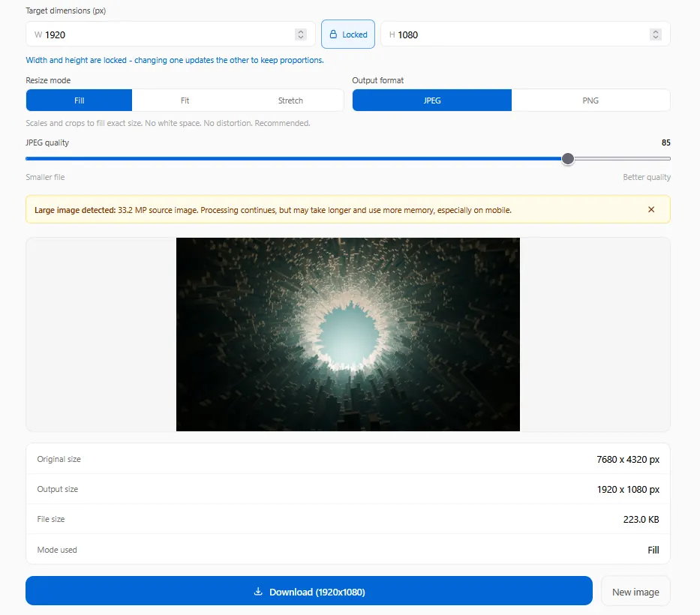Click the New image button
700x615 pixels.
(635, 592)
